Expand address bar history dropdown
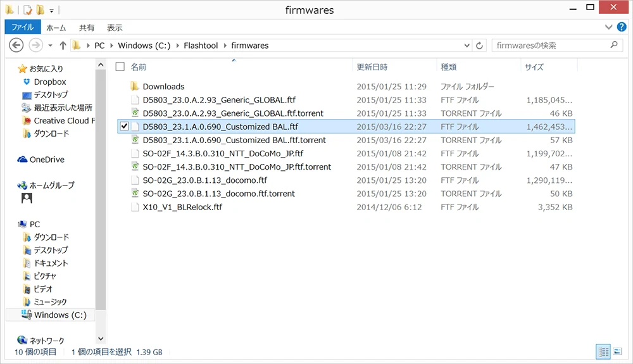The height and width of the screenshot is (364, 633). point(467,46)
